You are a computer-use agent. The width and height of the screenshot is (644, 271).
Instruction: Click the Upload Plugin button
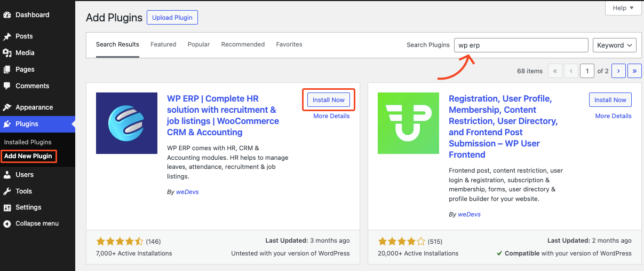[x=172, y=18]
